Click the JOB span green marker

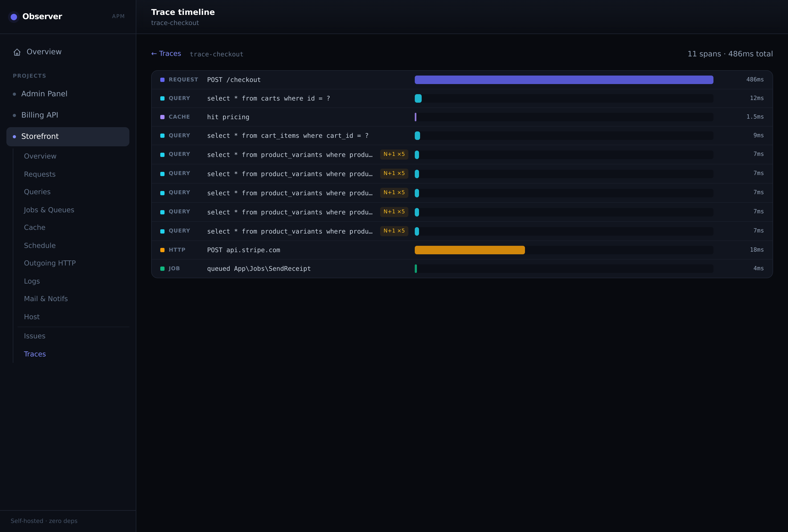(x=162, y=269)
